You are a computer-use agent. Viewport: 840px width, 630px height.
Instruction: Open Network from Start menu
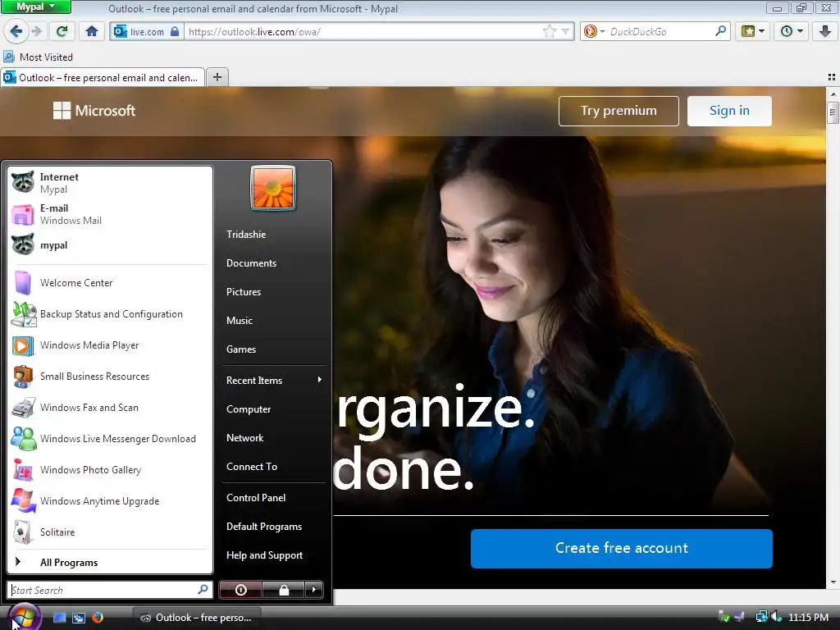coord(274,438)
